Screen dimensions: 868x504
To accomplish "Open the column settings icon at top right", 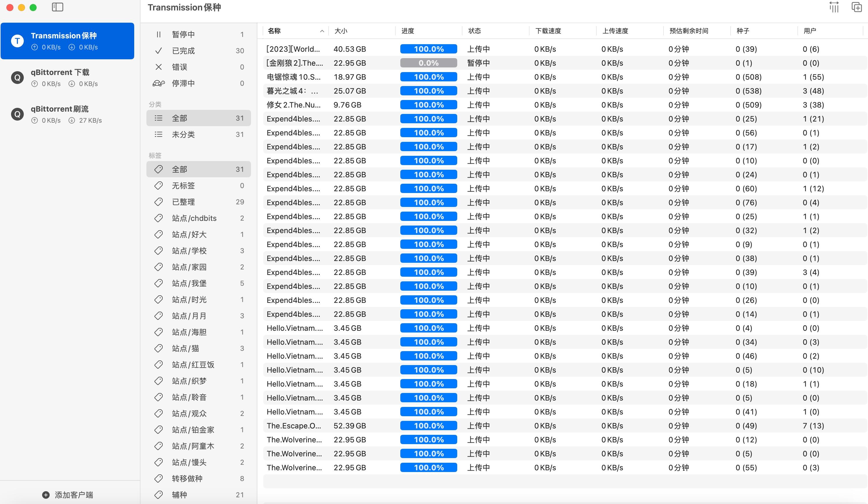I will 834,7.
